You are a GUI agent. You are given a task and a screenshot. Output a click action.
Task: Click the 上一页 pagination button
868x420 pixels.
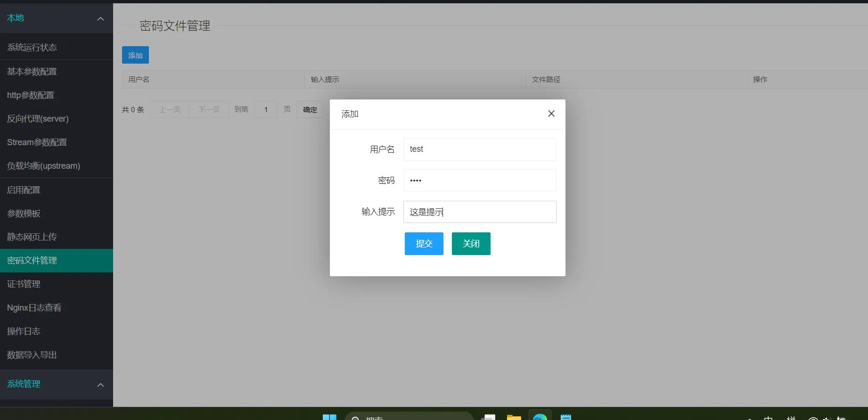pos(170,109)
